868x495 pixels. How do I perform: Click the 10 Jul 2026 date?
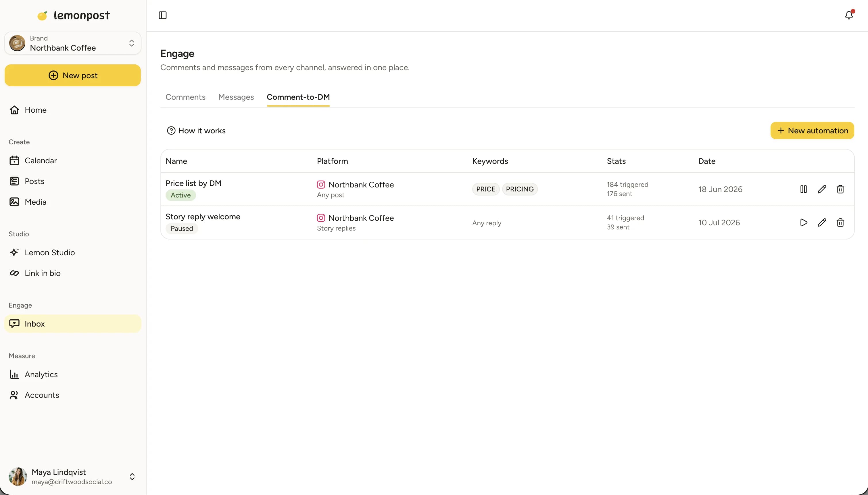click(719, 223)
